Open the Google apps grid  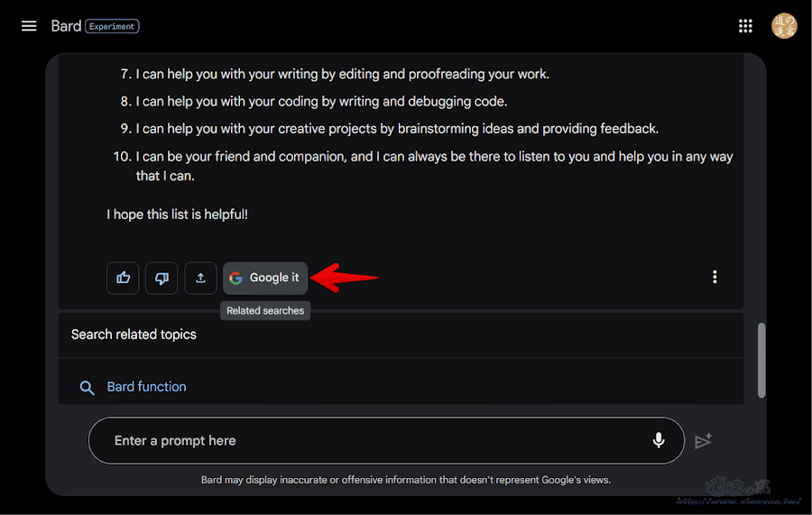point(745,26)
